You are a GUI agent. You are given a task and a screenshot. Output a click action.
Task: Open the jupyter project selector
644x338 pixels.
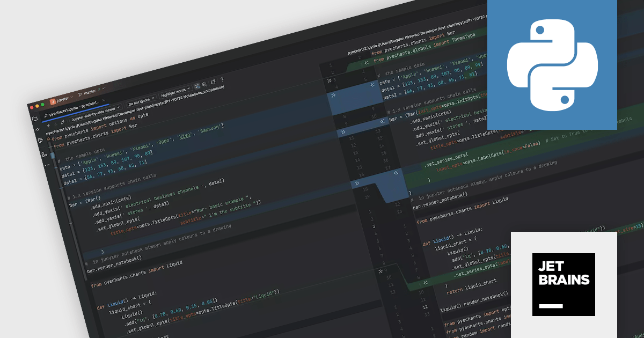click(61, 100)
